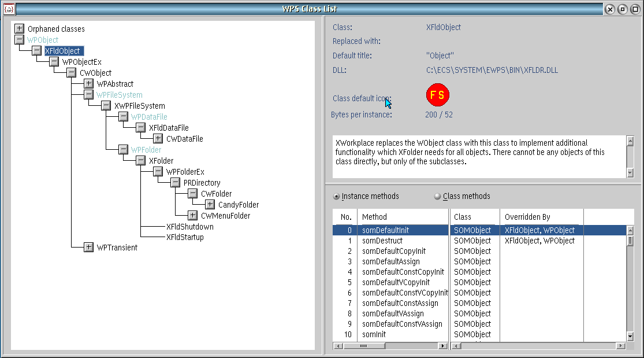644x358 pixels.
Task: Click the XWorkplace class description text box
Action: (479, 157)
